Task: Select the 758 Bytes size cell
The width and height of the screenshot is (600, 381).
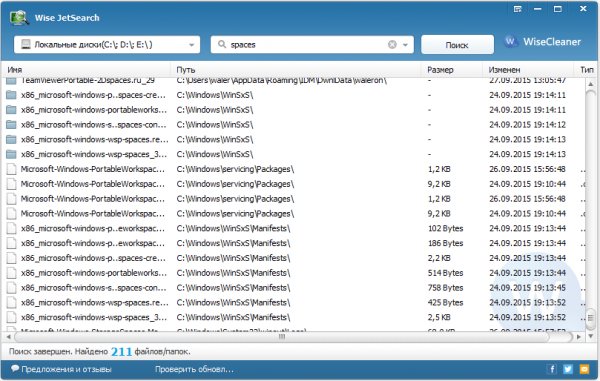Action: pos(445,288)
